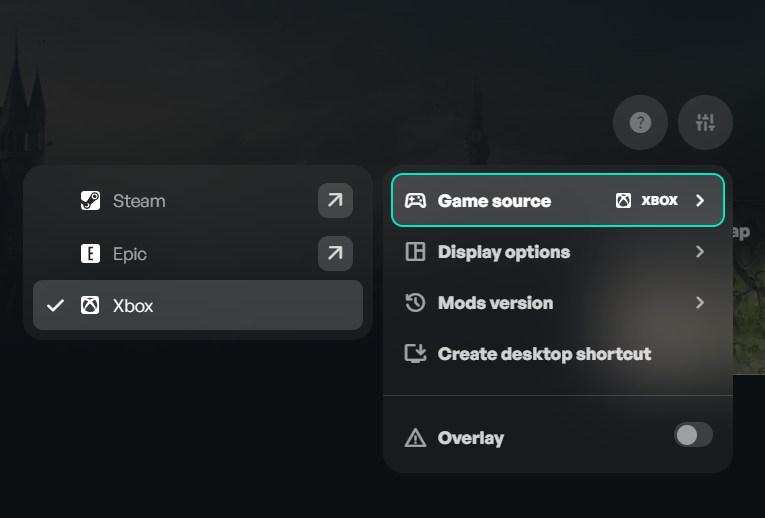Click the Create desktop shortcut text
Screen dimensions: 765x518
[544, 354]
